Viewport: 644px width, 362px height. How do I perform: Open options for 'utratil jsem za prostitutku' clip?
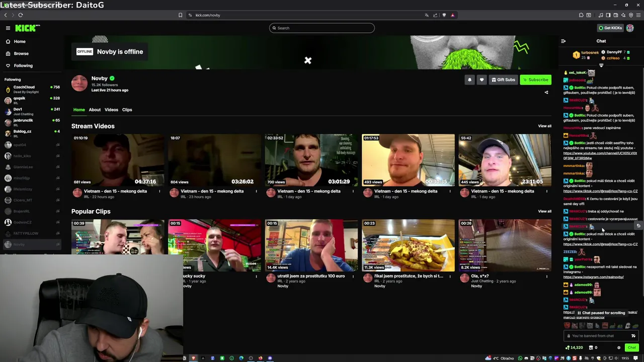353,276
